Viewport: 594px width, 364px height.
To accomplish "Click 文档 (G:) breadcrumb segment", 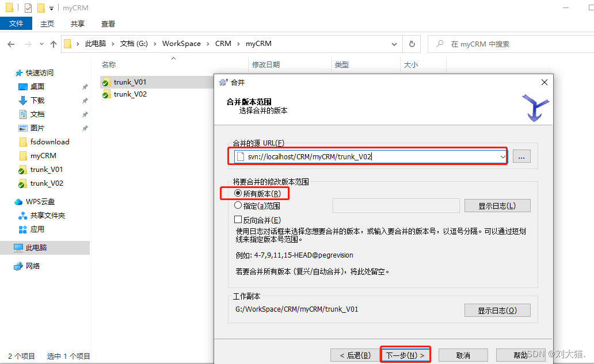I will tap(134, 44).
